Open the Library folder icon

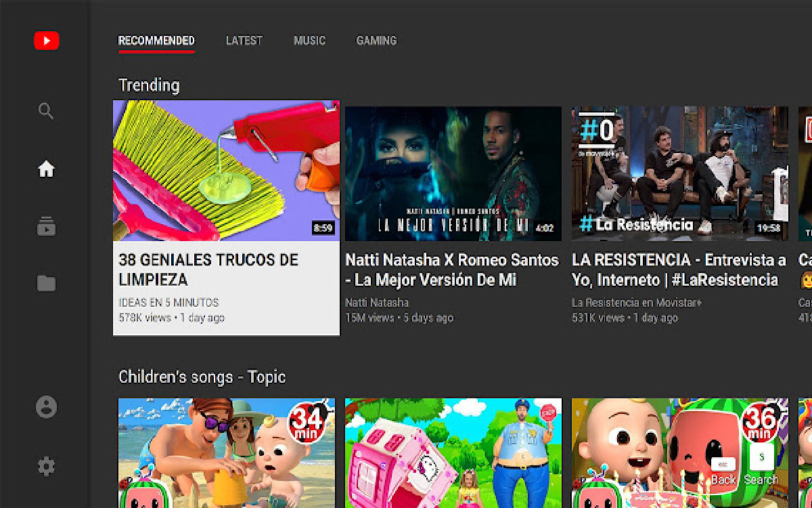tap(45, 282)
